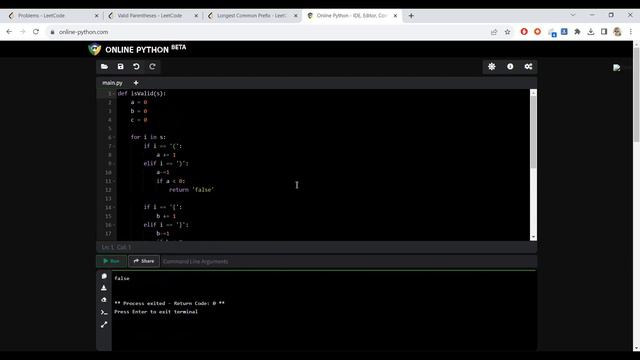The image size is (640, 360).
Task: Collapse the elif block fold at line 16
Action: tap(114, 225)
